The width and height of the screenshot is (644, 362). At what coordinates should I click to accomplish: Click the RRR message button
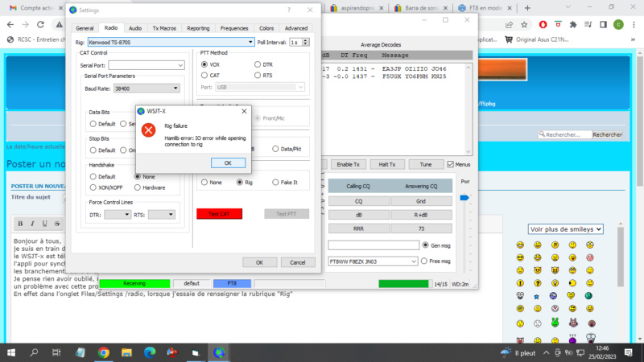[x=358, y=228]
